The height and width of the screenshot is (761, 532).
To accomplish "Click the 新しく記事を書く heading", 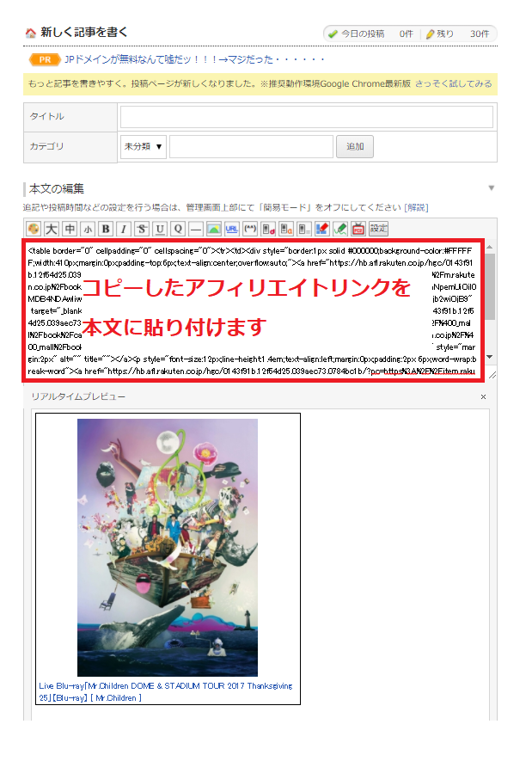I will pos(84,32).
